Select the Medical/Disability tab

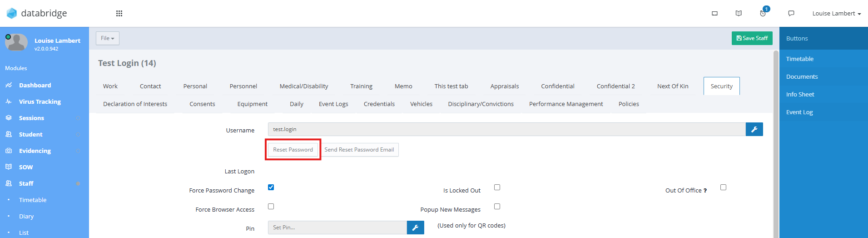coord(304,86)
